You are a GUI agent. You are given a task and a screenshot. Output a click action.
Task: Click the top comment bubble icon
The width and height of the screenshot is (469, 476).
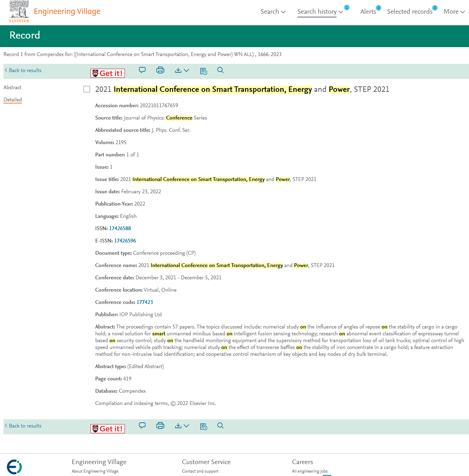point(142,70)
